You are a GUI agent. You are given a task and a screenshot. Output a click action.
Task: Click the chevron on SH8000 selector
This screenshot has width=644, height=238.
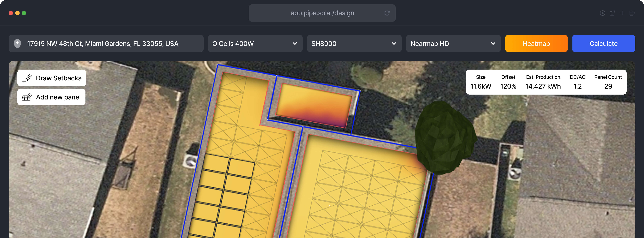pyautogui.click(x=394, y=44)
